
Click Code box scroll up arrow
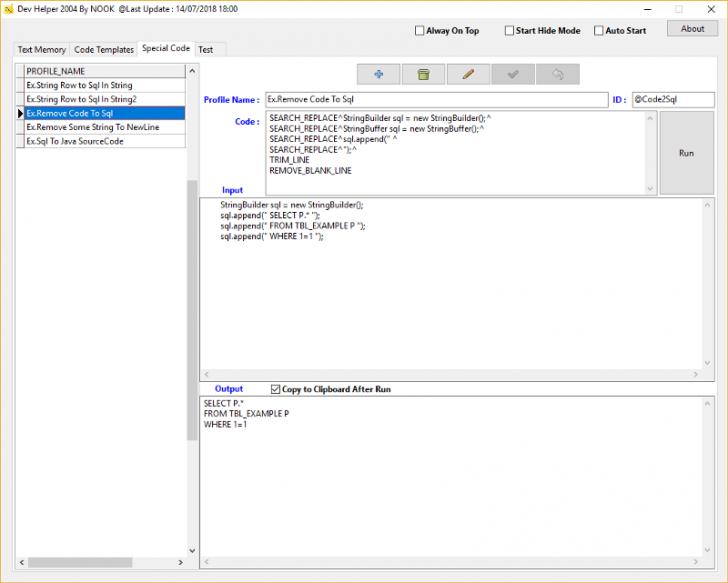[650, 118]
